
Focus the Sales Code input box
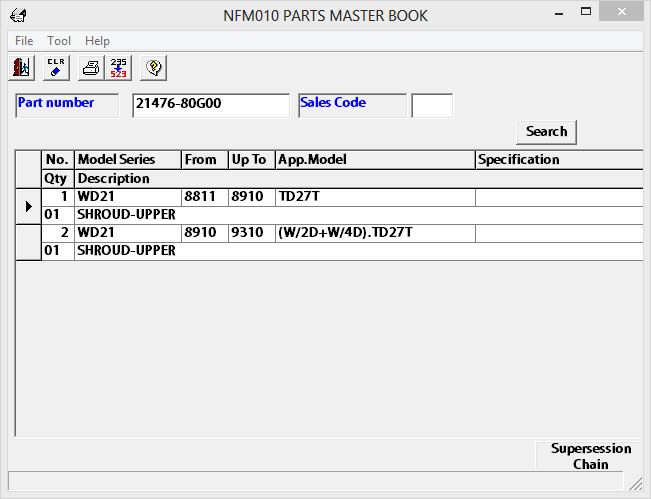tap(432, 106)
